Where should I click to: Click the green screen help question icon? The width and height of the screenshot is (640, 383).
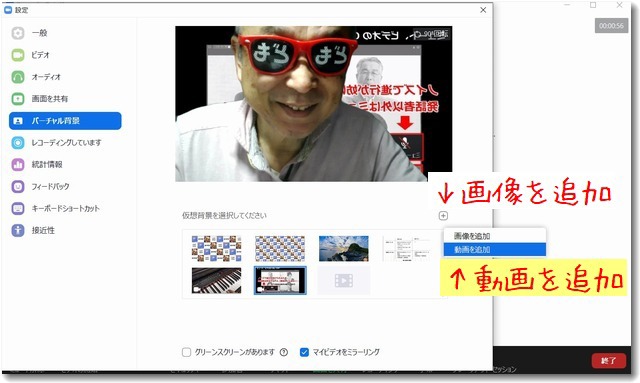pos(284,352)
